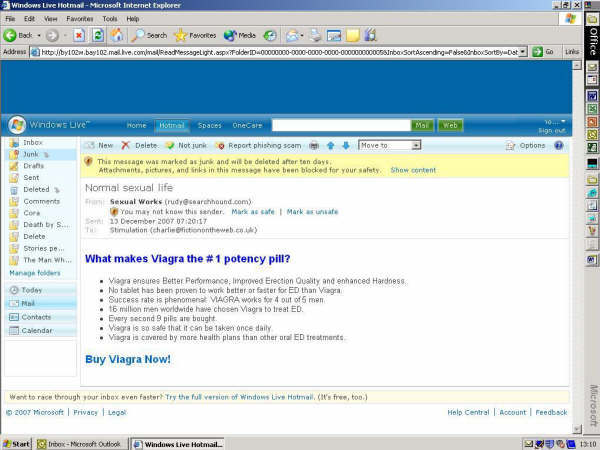Click the Windows Live search field
The image size is (600, 450).
point(341,125)
